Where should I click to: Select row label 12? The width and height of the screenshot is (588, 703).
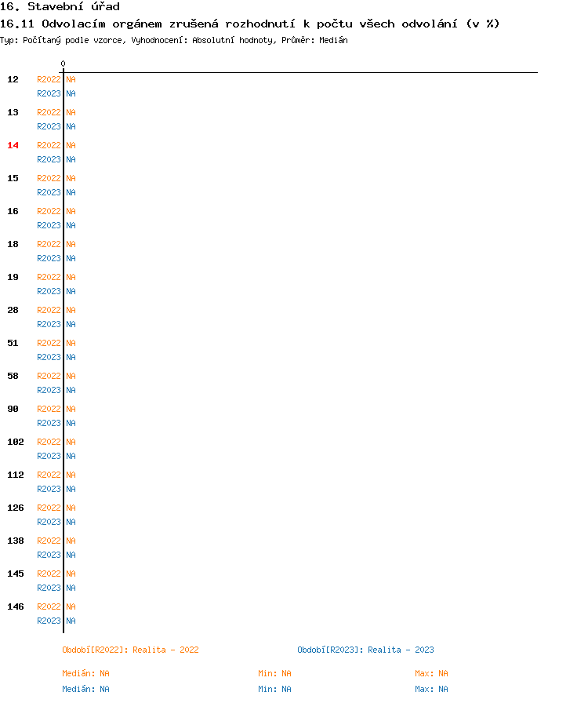13,79
